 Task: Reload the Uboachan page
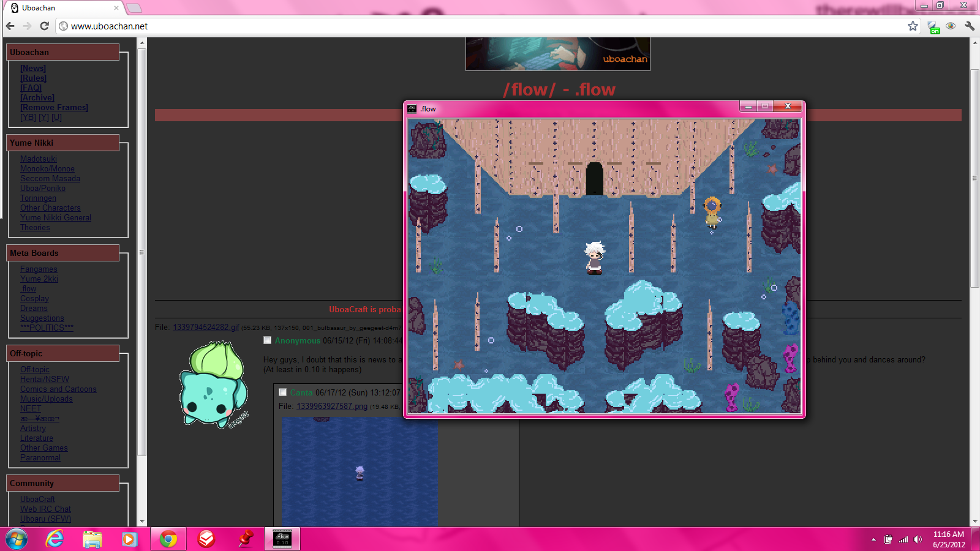tap(44, 26)
